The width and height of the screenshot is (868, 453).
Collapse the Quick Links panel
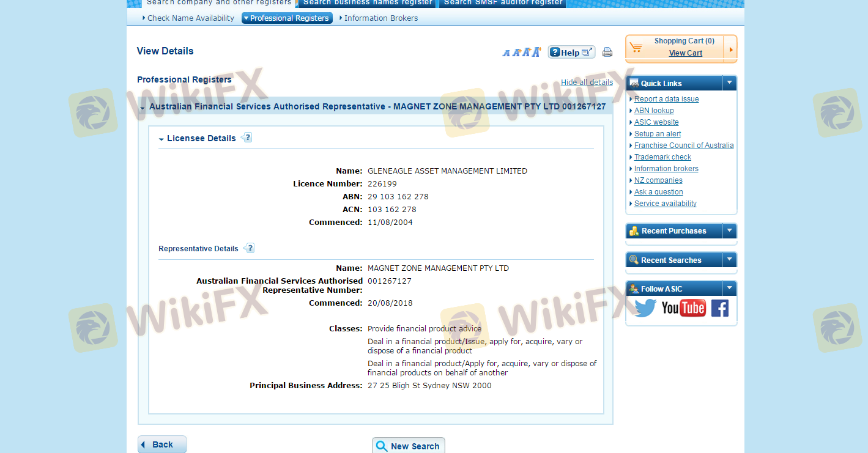(x=729, y=83)
